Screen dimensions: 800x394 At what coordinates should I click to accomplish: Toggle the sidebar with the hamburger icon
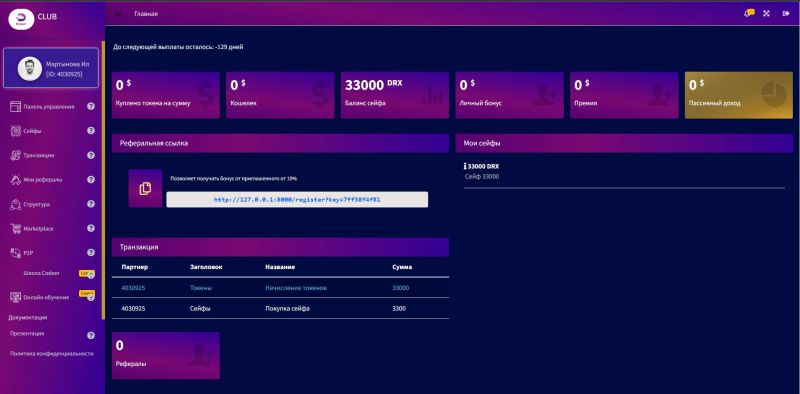click(118, 14)
